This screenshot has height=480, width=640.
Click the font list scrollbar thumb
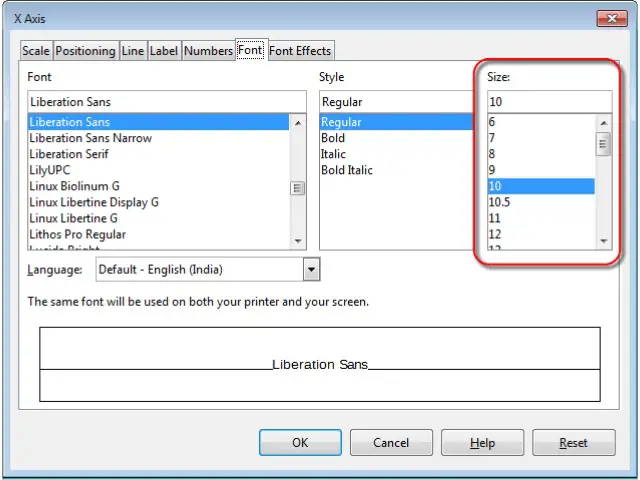pyautogui.click(x=298, y=188)
